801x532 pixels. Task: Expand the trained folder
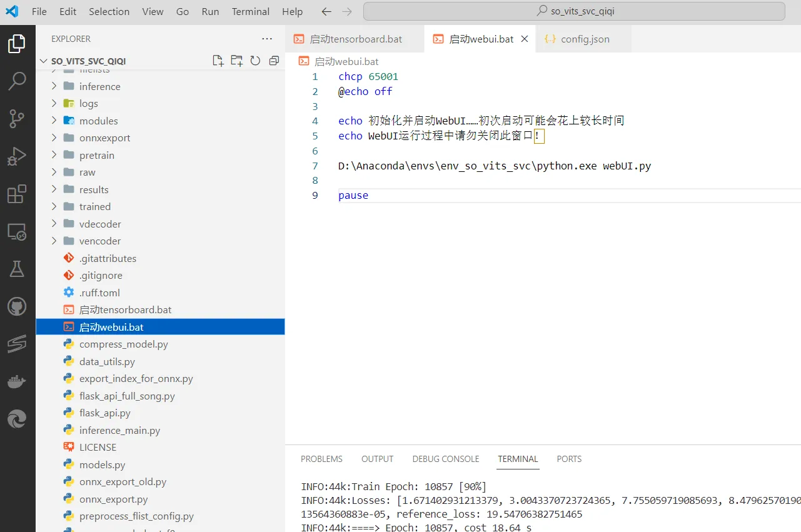click(x=160, y=207)
